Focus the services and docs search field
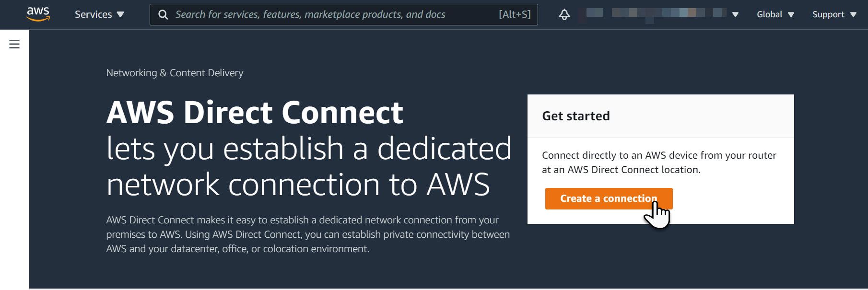 [344, 14]
